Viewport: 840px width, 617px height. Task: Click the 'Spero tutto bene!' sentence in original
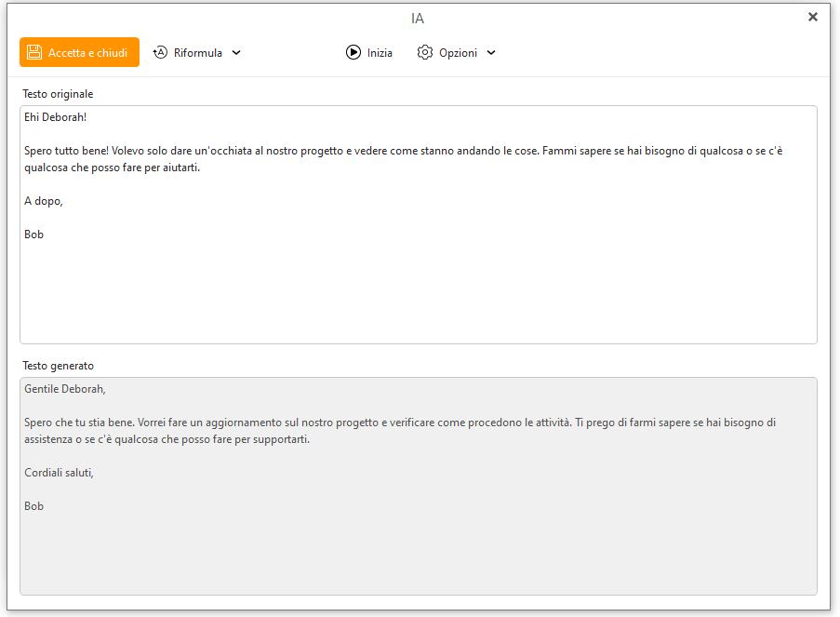66,151
